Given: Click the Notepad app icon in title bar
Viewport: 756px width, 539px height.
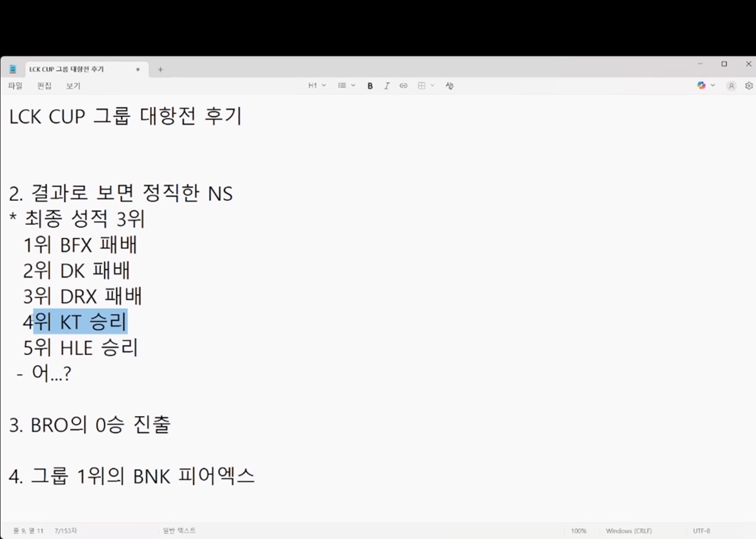Looking at the screenshot, I should (x=13, y=69).
